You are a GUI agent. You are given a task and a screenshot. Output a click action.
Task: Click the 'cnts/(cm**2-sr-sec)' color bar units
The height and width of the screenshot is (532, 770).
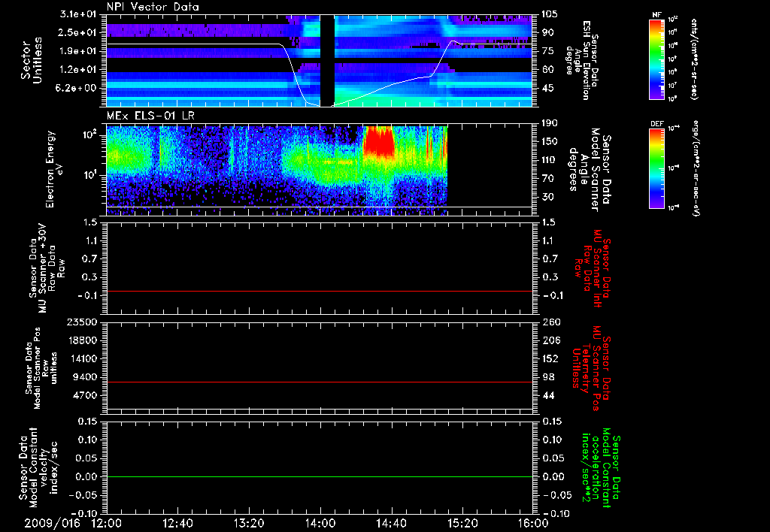pyautogui.click(x=694, y=59)
